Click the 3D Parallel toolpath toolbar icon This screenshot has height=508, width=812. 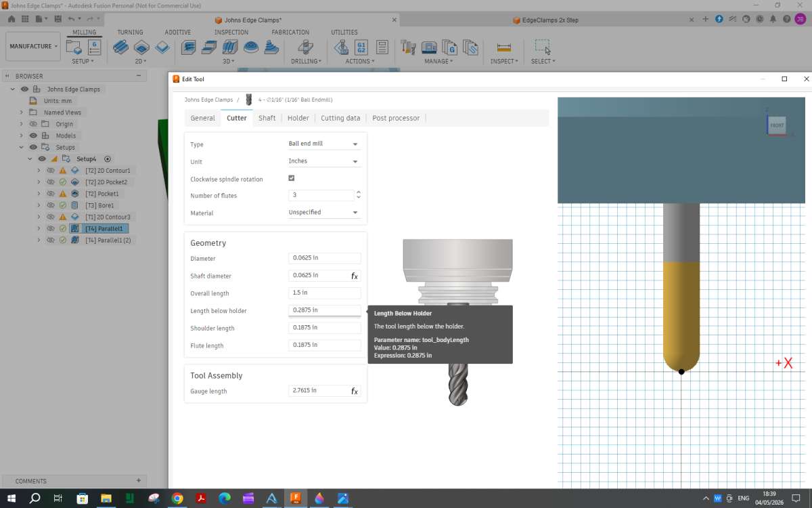coord(230,47)
